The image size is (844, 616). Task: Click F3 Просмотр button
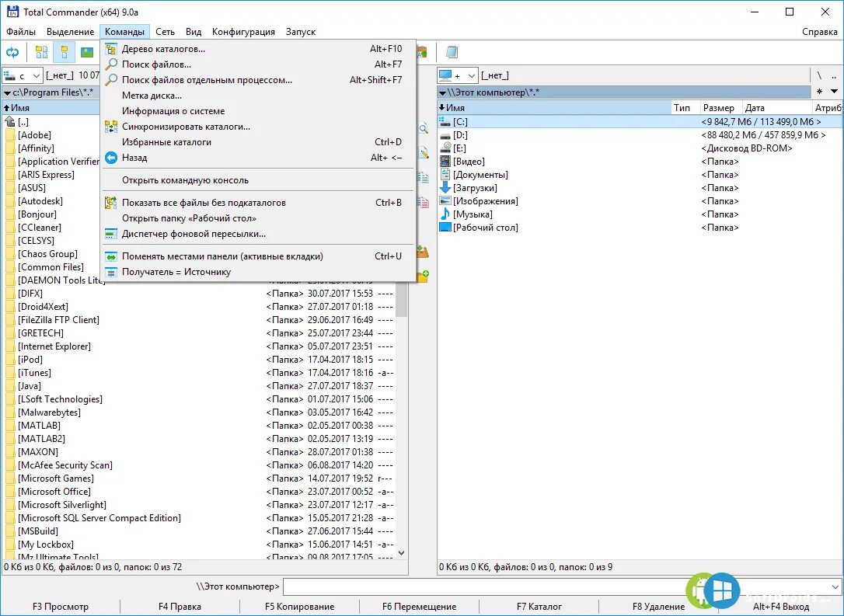tap(61, 607)
